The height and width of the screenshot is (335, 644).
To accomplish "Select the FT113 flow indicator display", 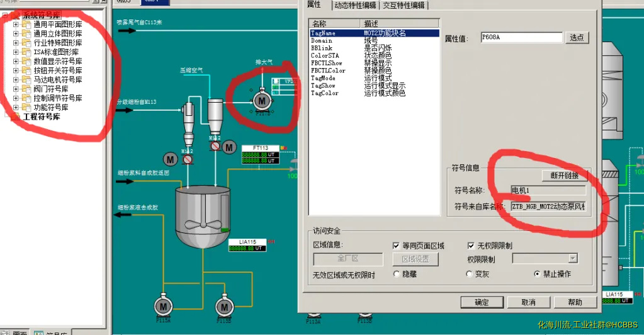I will [x=261, y=156].
